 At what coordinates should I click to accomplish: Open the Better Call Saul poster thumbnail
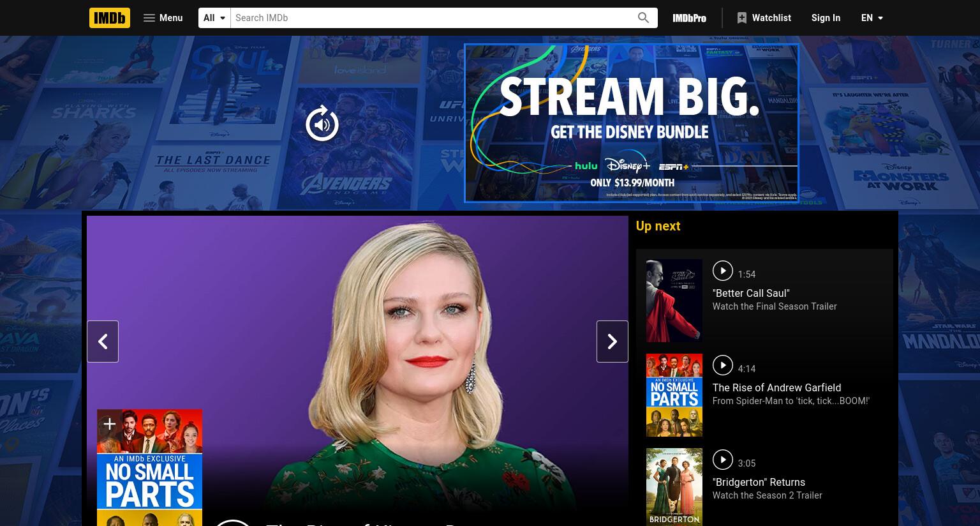click(x=674, y=301)
